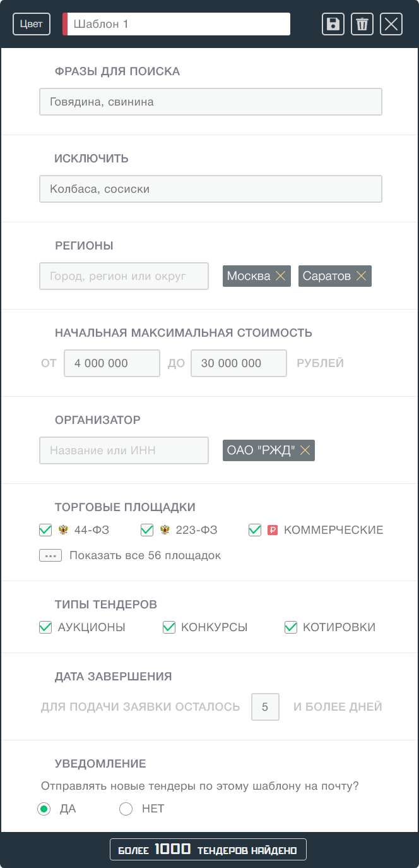Click the ruble icon next to КОММЕРЧЕСКИЕ

(272, 530)
